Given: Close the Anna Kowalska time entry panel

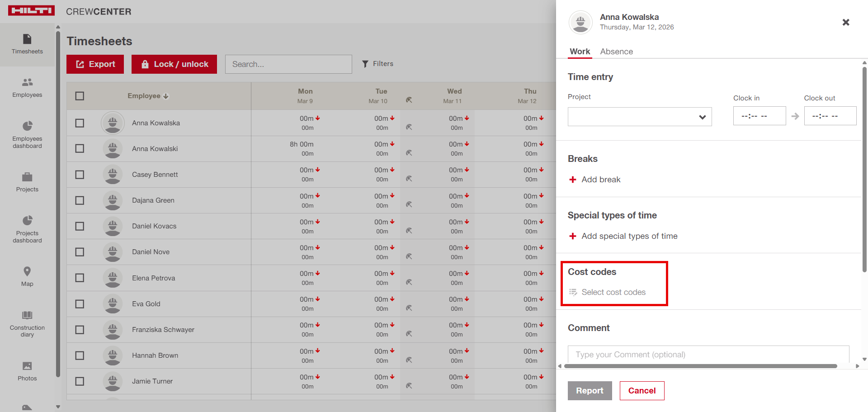Looking at the screenshot, I should 845,22.
